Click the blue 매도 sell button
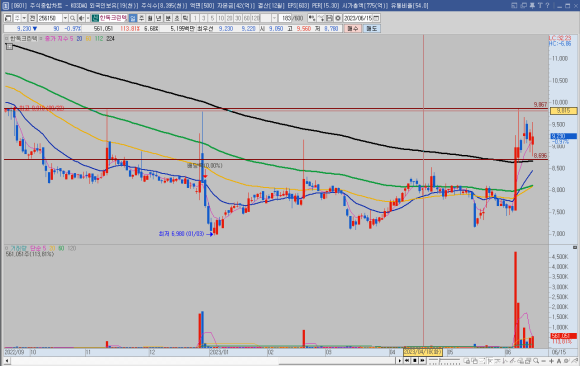This screenshot has width=580, height=366. pos(371,28)
